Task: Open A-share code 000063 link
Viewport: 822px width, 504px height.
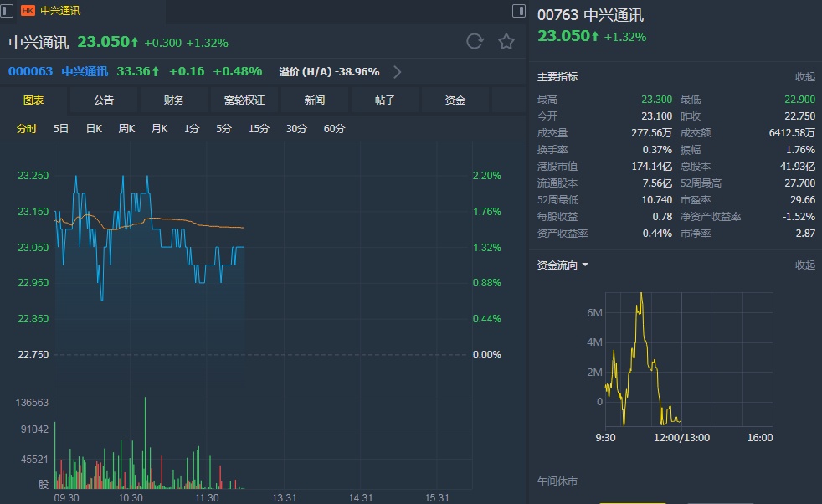Action: pos(30,72)
